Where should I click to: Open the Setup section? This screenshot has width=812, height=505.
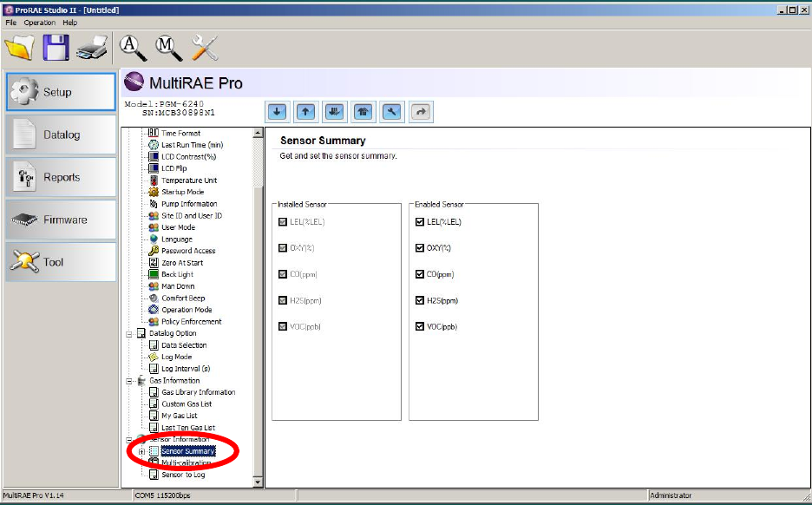pos(61,92)
